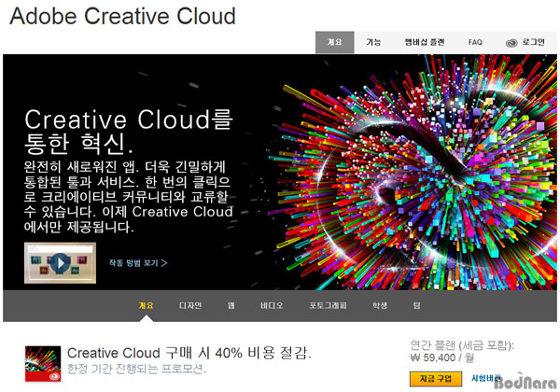Play the intro video thumbnail
Image resolution: width=560 pixels, height=392 pixels.
pos(60,263)
